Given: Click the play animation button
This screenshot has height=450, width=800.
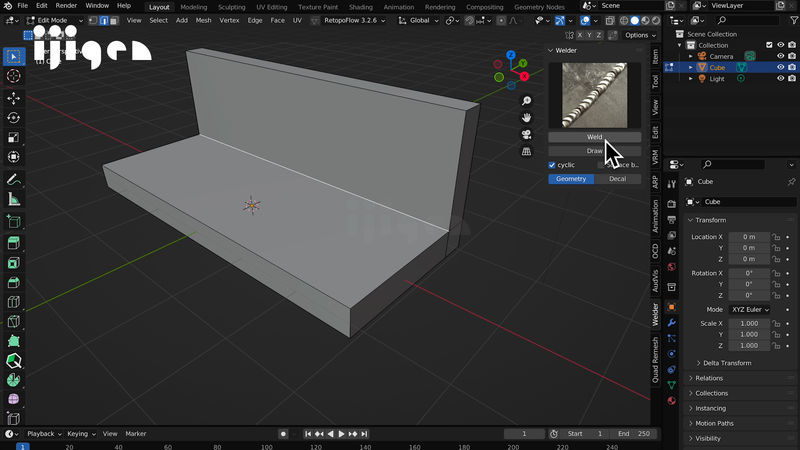Looking at the screenshot, I should pyautogui.click(x=341, y=434).
